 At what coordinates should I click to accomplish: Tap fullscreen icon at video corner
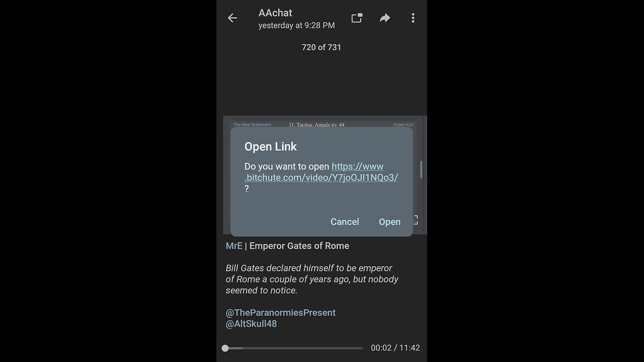click(415, 220)
